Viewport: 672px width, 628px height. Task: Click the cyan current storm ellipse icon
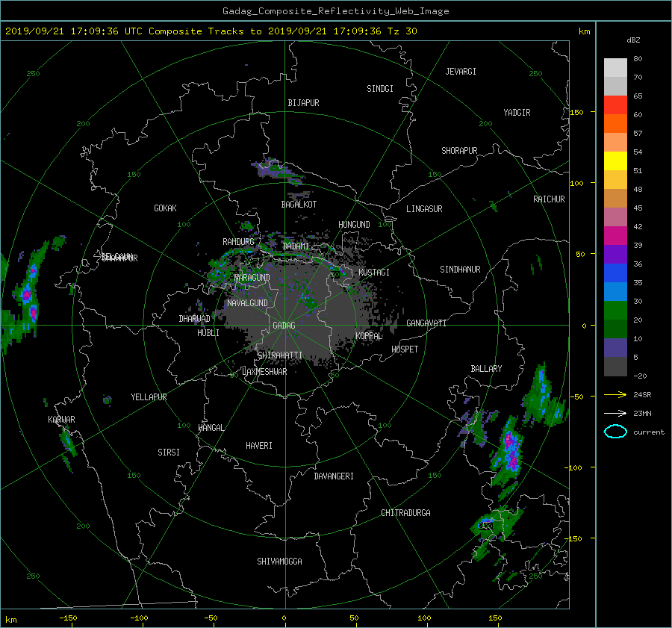coord(615,432)
